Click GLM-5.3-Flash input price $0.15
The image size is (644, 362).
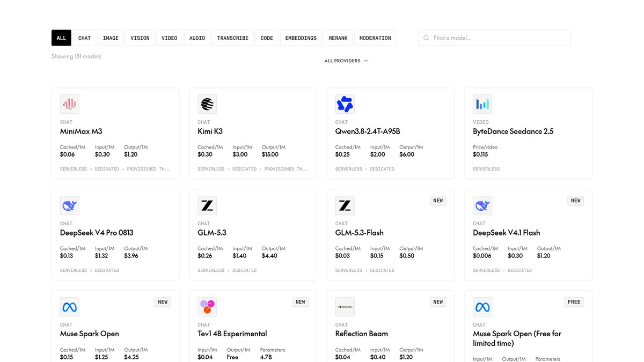pyautogui.click(x=377, y=256)
